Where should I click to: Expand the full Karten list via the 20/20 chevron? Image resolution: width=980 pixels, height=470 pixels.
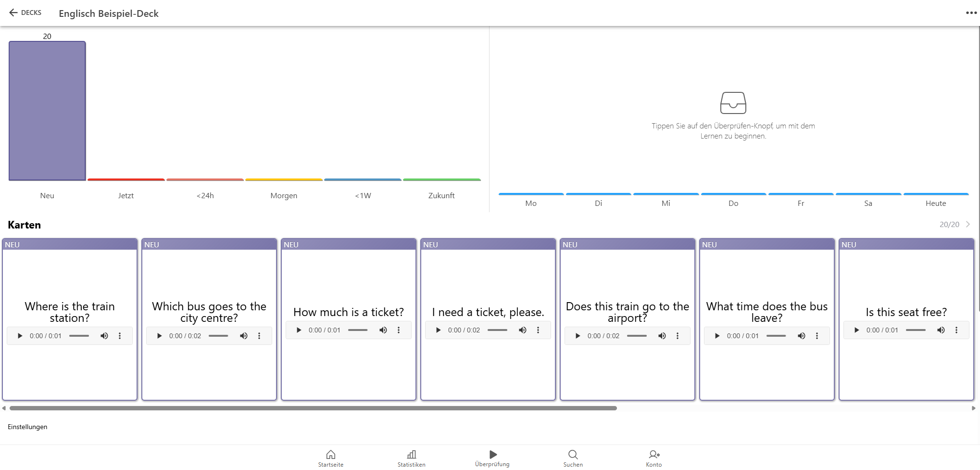(x=968, y=224)
